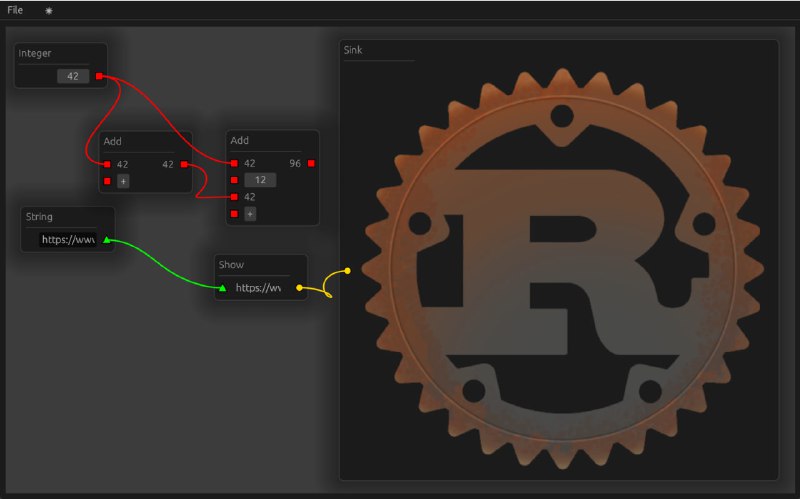800x499 pixels.
Task: Select the Show node title
Action: (231, 265)
